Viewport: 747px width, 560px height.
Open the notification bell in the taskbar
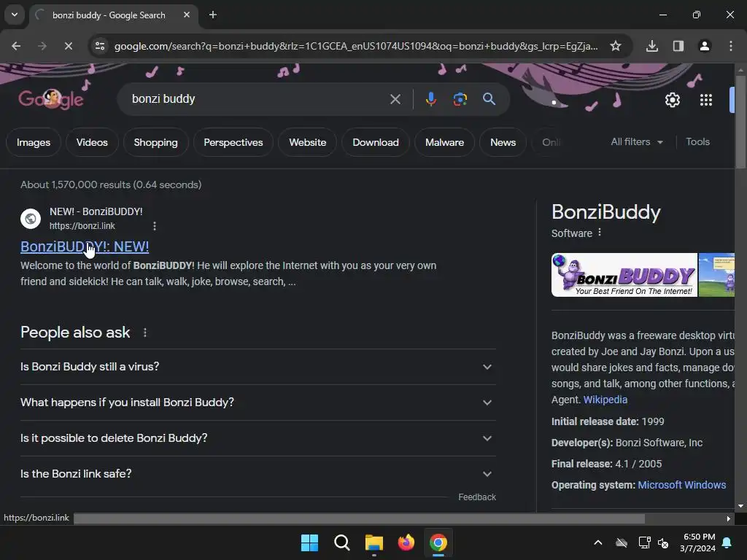pyautogui.click(x=727, y=542)
